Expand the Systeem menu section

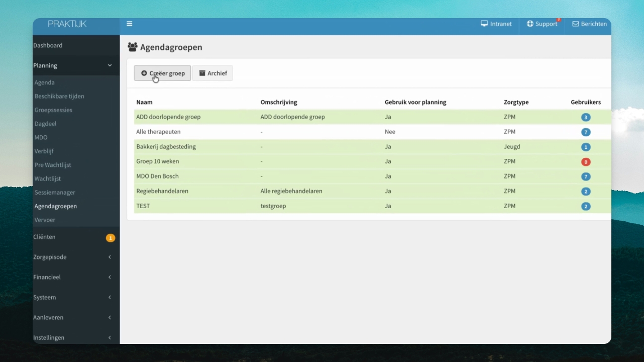point(76,297)
